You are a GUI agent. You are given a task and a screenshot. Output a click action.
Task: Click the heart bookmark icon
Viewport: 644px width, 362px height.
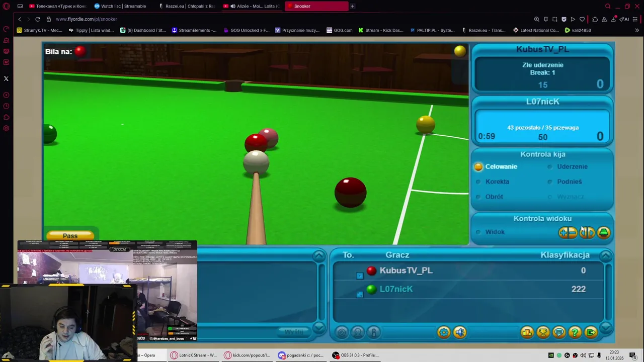582,19
